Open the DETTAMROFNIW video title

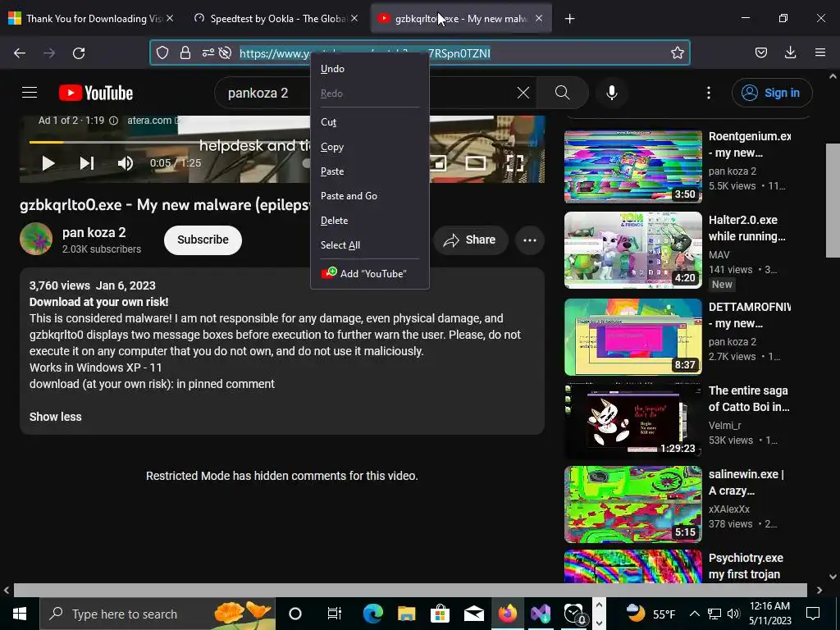tap(750, 315)
